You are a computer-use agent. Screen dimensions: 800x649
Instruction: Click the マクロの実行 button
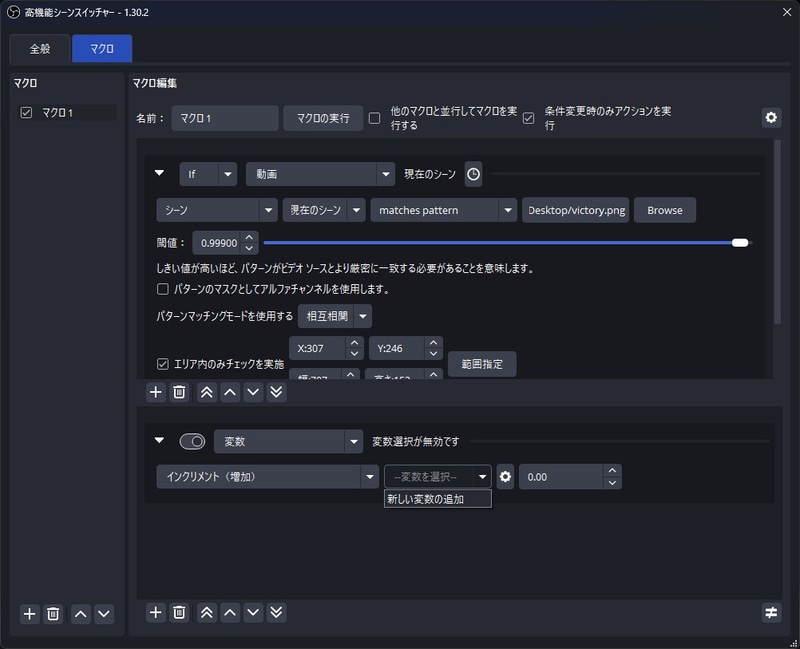323,118
